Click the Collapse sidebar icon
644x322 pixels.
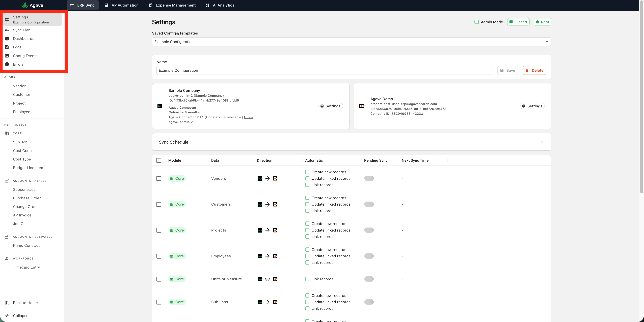click(7, 315)
